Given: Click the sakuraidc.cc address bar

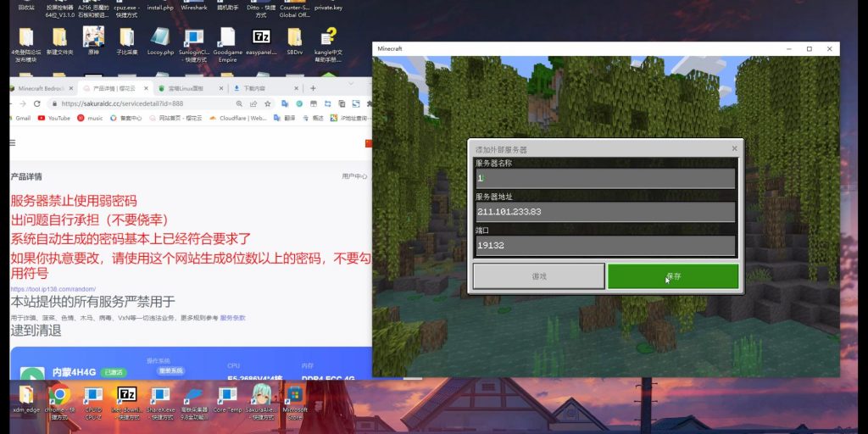Looking at the screenshot, I should pos(144,103).
